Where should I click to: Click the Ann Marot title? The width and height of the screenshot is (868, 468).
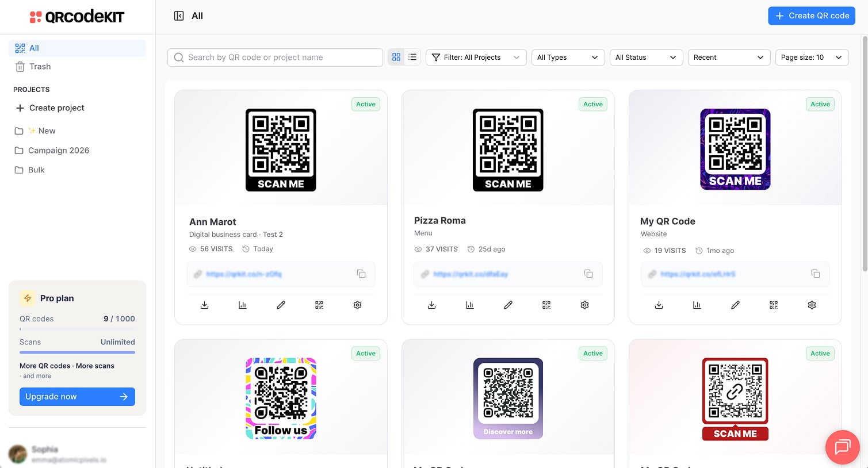(213, 222)
